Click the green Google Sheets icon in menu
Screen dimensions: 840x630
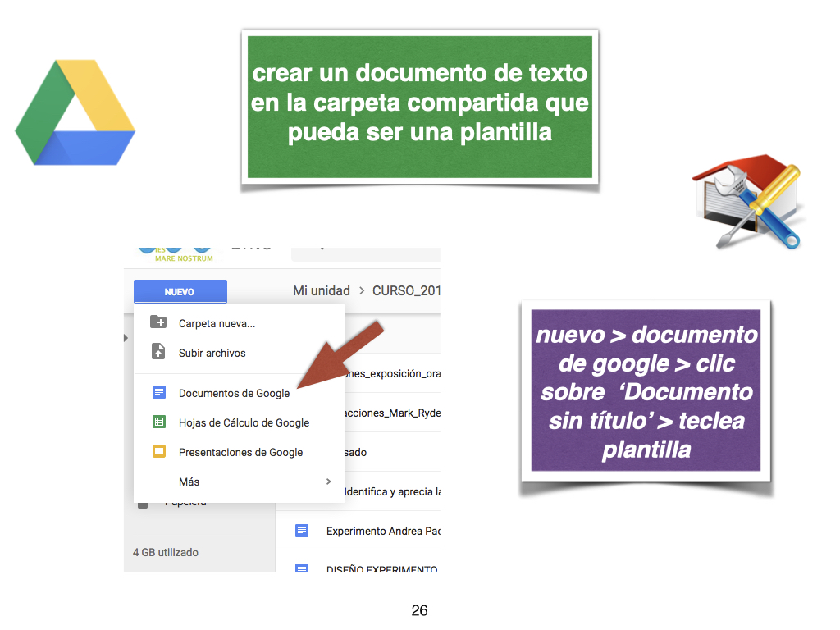[159, 422]
